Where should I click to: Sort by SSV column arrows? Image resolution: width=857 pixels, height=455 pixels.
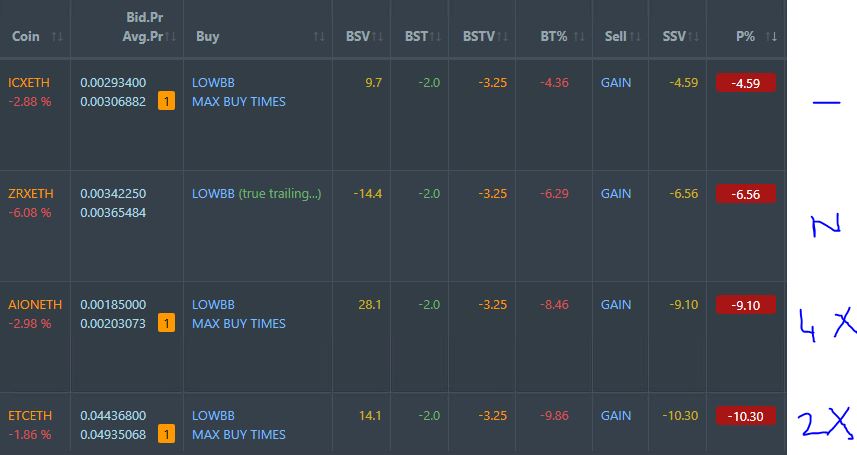click(x=693, y=37)
